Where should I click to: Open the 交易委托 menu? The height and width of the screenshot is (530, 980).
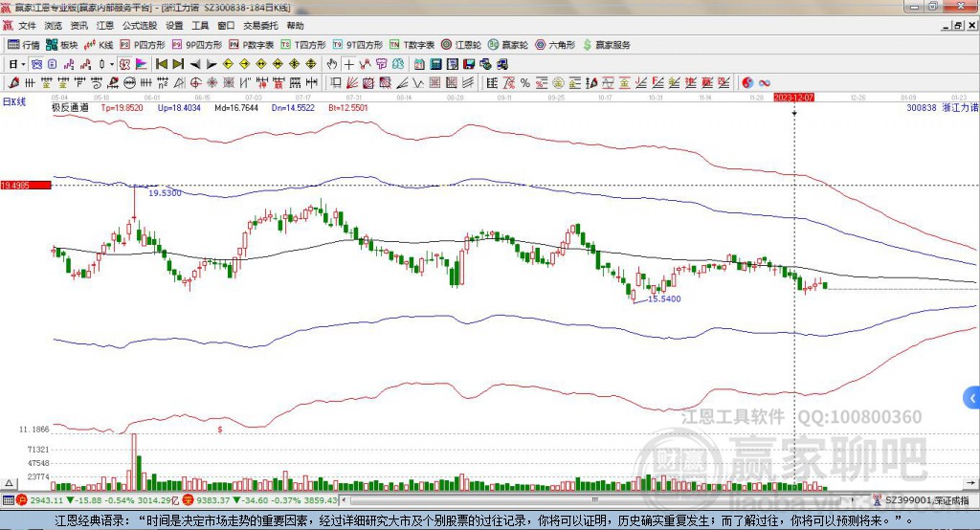(259, 26)
